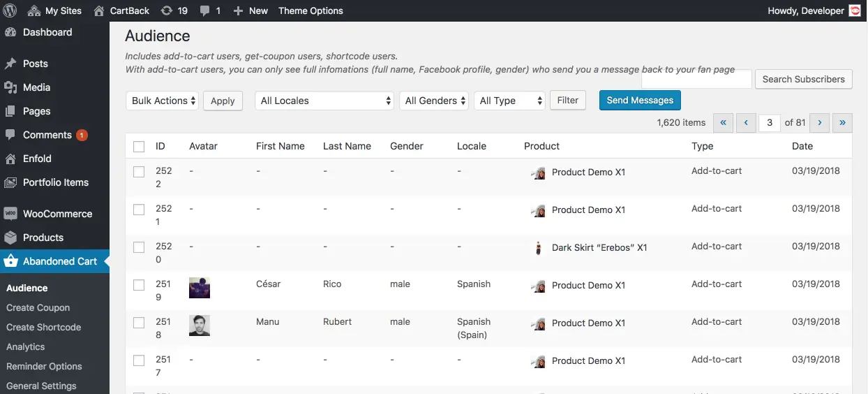Click the comments bubble icon in admin bar

[204, 10]
